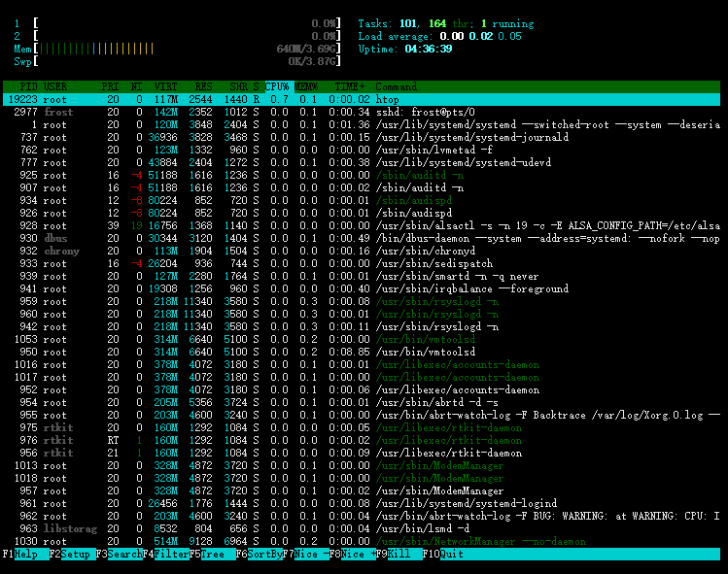Click F3 Search in function bar
The image size is (728, 574).
[x=119, y=554]
